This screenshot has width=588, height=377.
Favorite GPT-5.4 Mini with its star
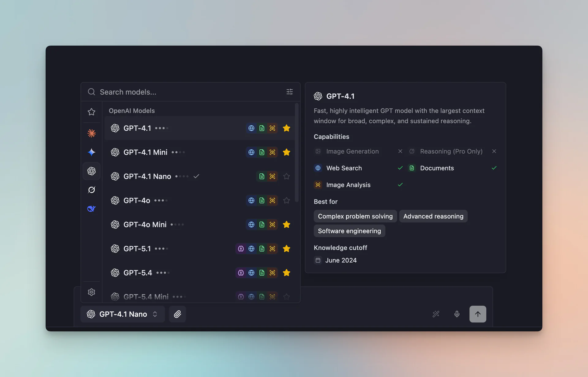point(286,297)
